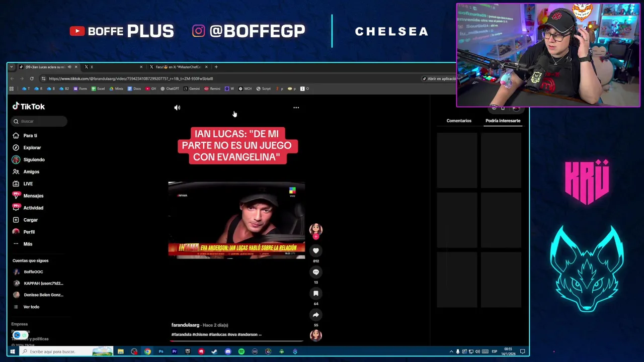Switch to the second X browser tab
644x362 pixels.
[113, 67]
